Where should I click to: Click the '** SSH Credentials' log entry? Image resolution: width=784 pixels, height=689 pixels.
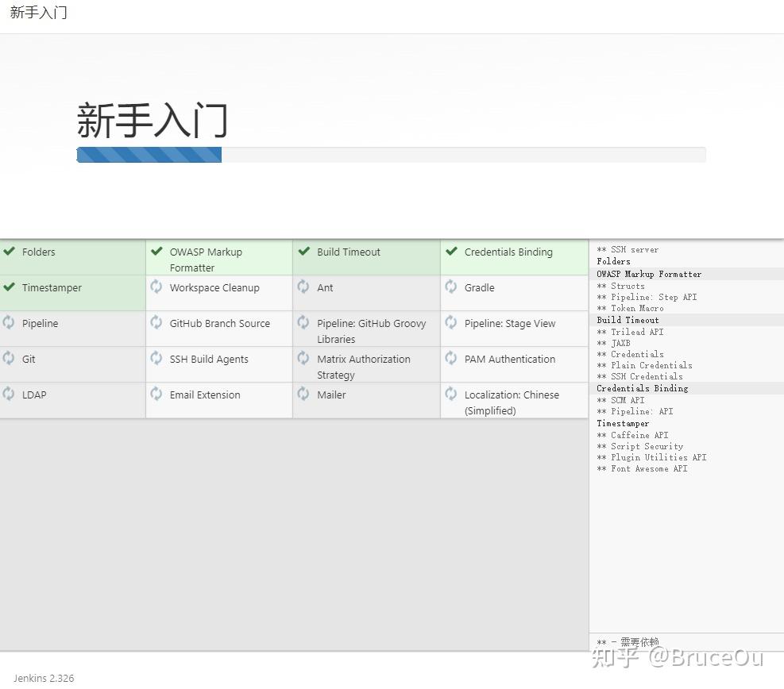[639, 376]
